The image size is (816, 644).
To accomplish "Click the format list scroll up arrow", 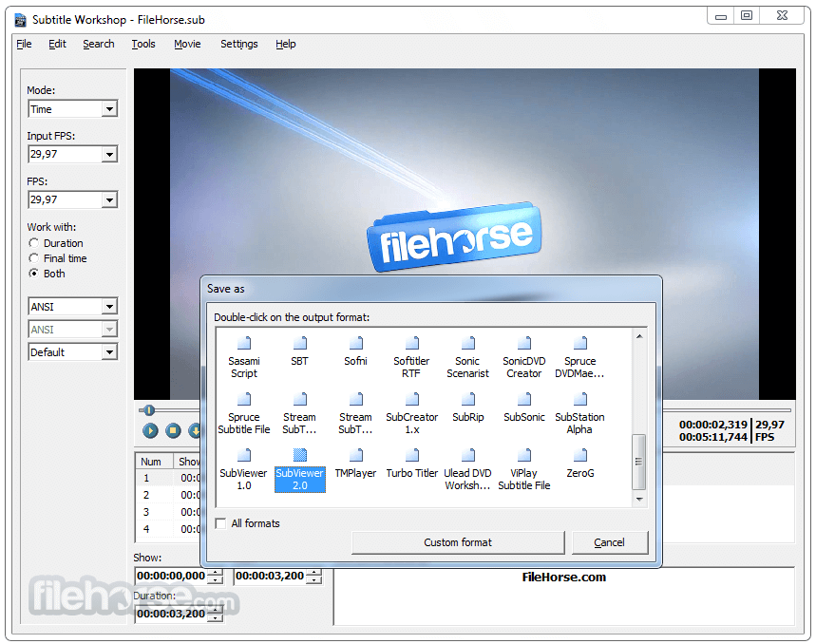I will [639, 336].
